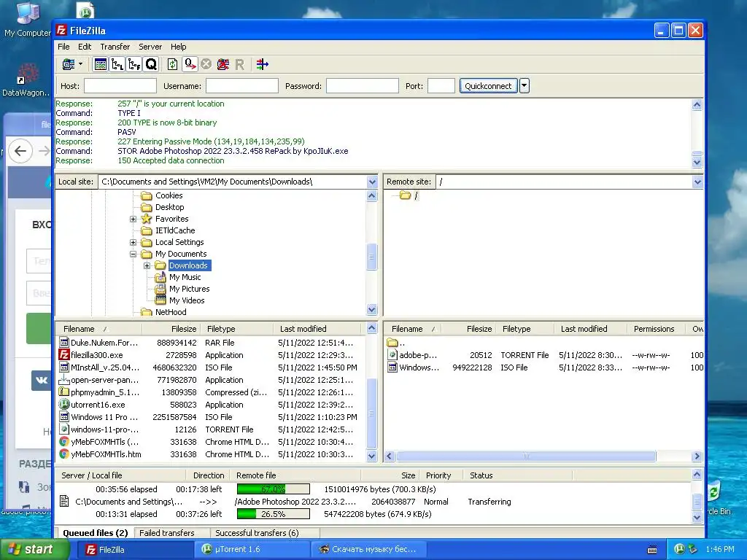Click the remote adobe-p torrent file icon
Image resolution: width=747 pixels, height=560 pixels.
(392, 355)
